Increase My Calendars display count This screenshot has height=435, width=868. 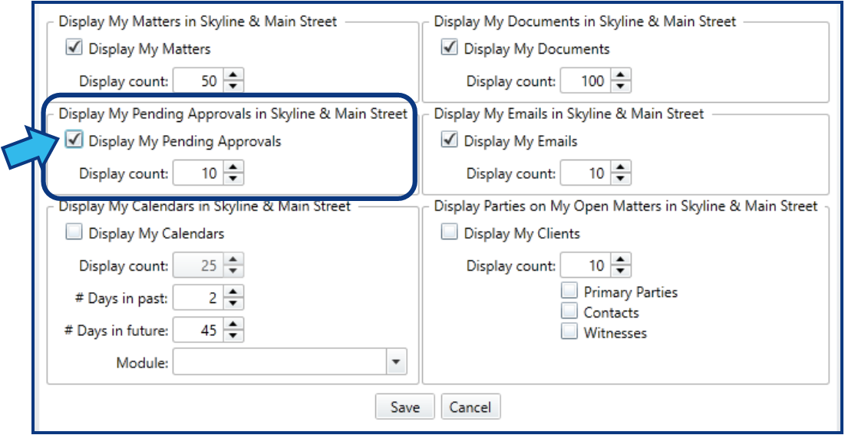(x=233, y=259)
